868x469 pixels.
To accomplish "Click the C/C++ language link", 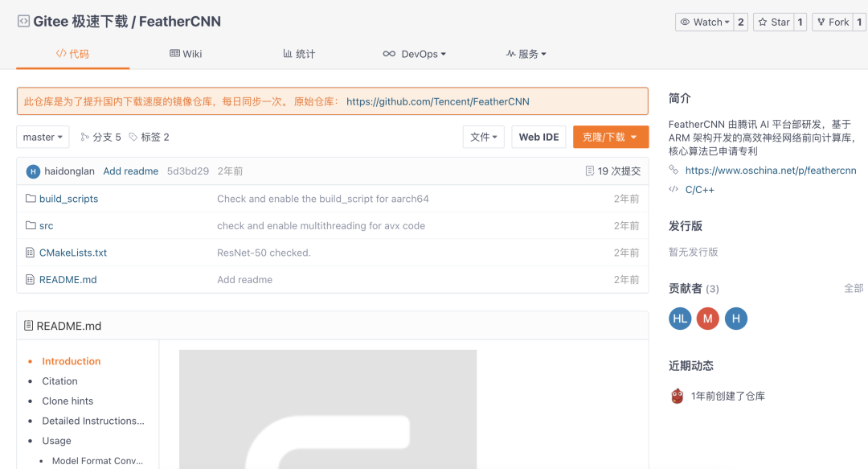I will [700, 190].
